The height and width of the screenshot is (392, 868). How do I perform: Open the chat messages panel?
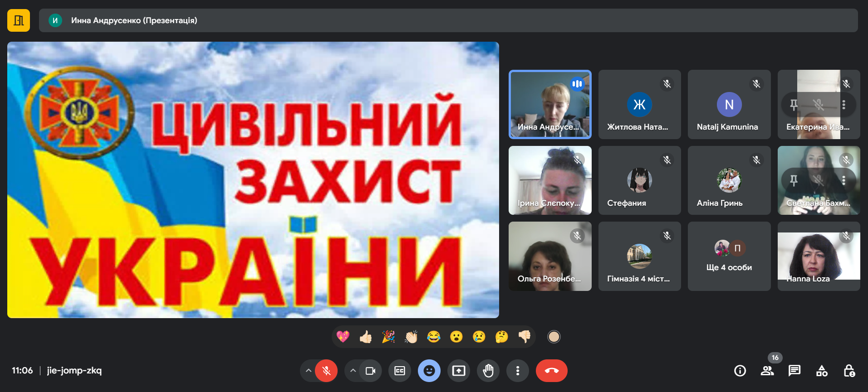click(794, 371)
